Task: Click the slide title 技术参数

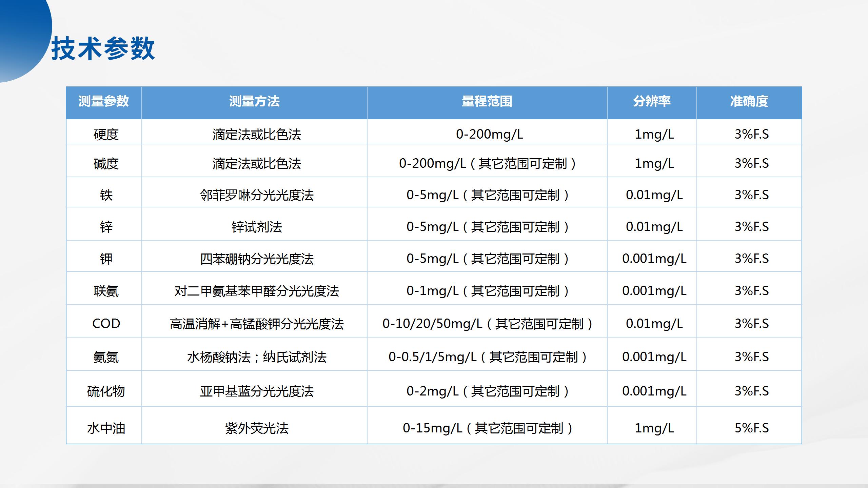Action: coord(104,47)
